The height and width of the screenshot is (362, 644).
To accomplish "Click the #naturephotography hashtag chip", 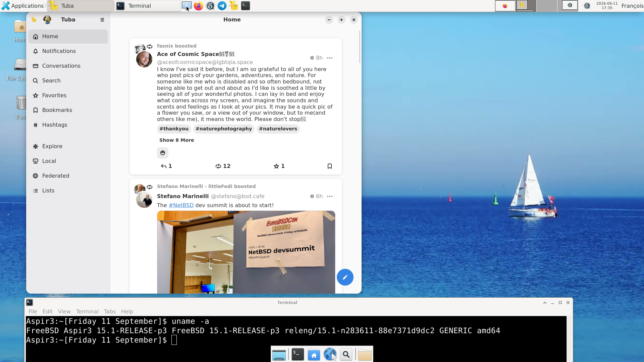I will [x=224, y=129].
